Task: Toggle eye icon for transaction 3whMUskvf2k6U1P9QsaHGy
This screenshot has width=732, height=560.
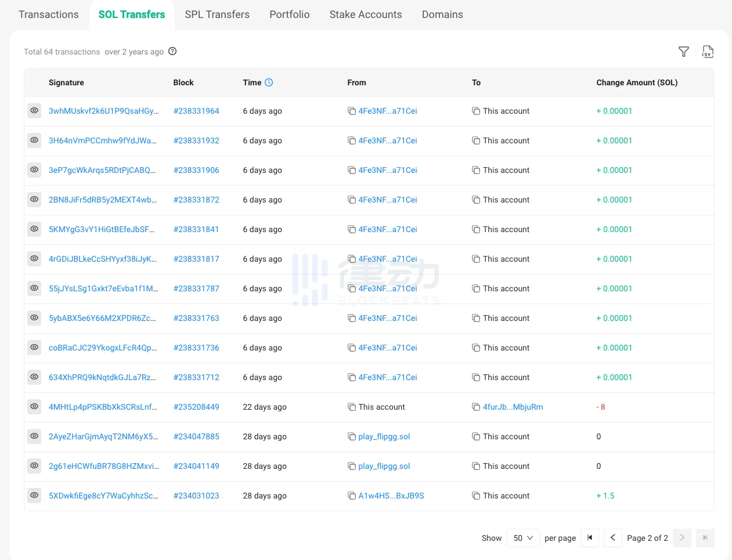Action: (x=34, y=110)
